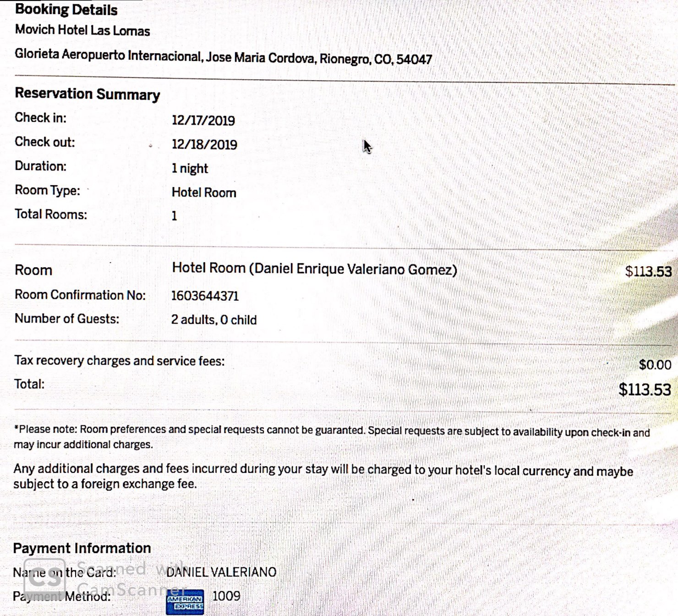The width and height of the screenshot is (678, 616).
Task: Click the room price $113.53 beside guest name
Action: [648, 271]
